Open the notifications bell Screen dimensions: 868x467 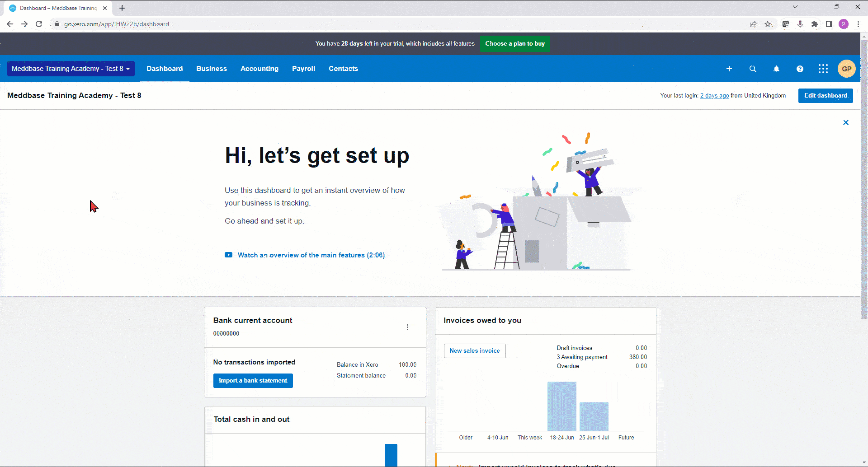coord(776,69)
